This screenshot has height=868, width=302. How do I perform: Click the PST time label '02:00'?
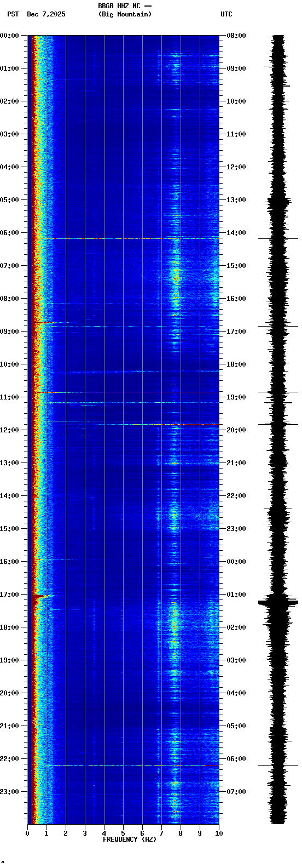coord(9,101)
